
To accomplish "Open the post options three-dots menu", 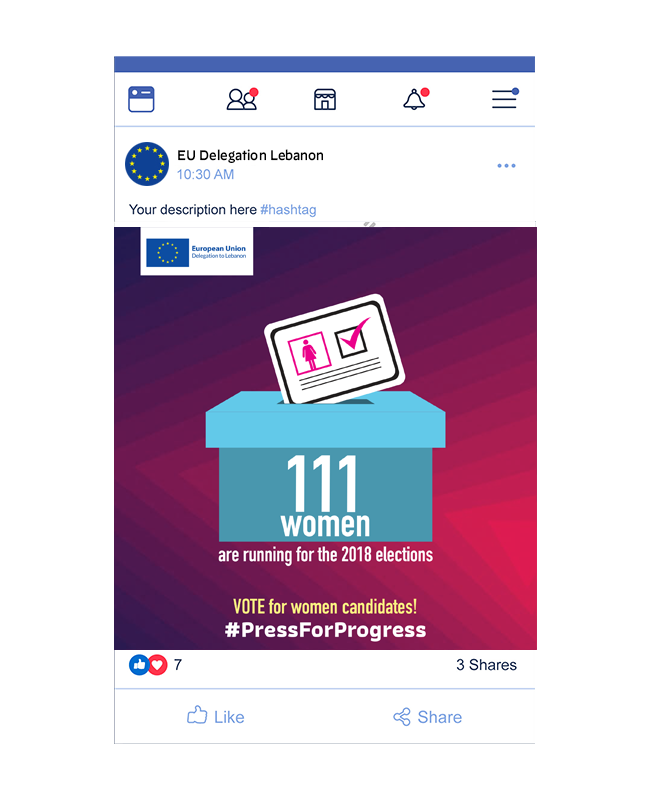I will pyautogui.click(x=506, y=166).
